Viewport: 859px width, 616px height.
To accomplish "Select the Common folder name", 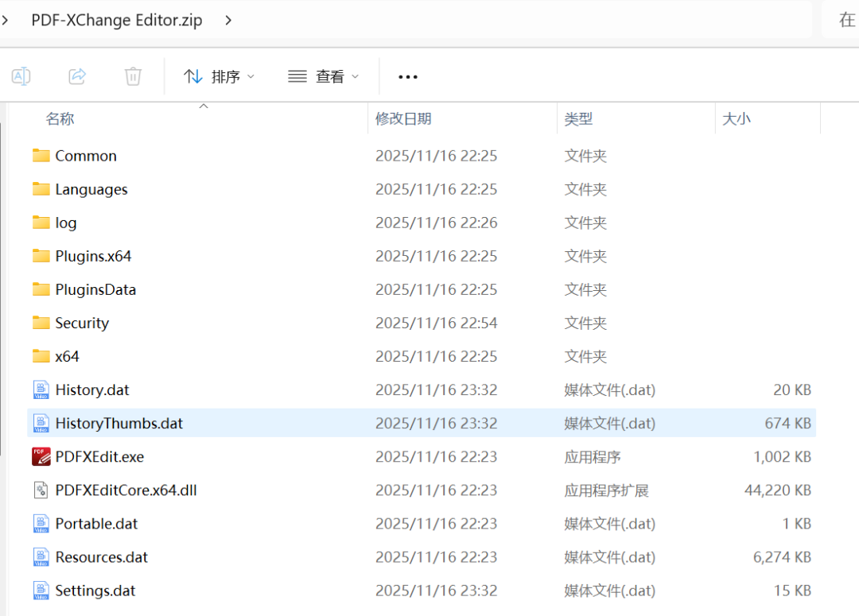I will [86, 156].
